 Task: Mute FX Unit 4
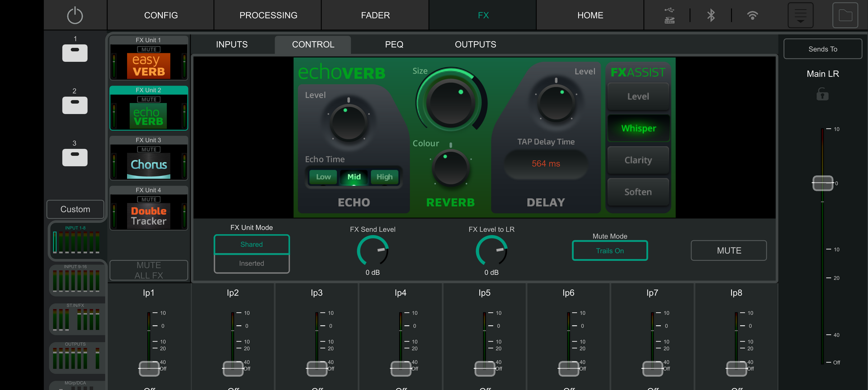coord(149,199)
